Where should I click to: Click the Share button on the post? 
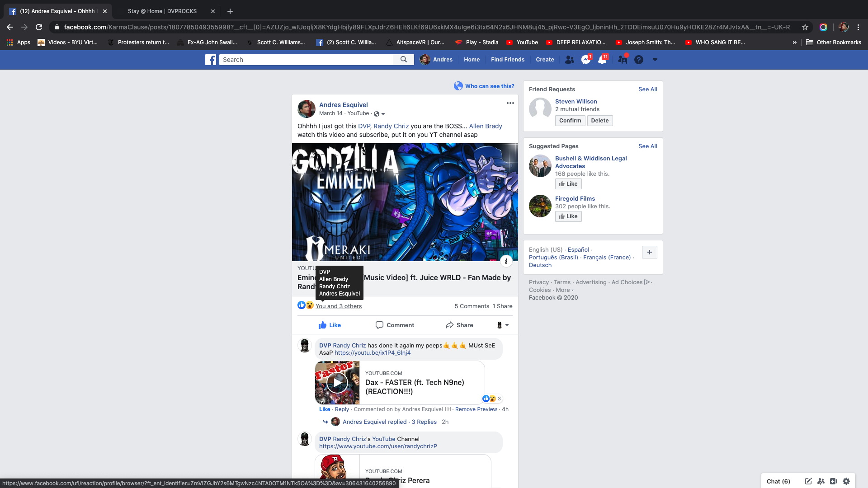[459, 325]
